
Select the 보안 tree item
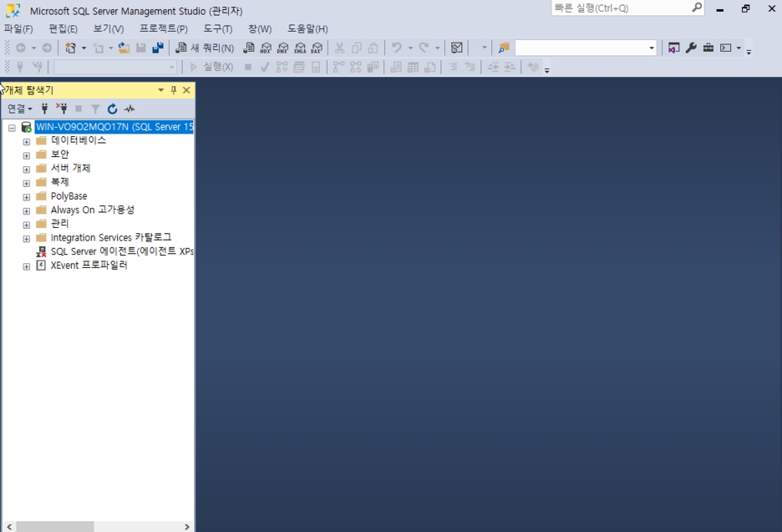point(60,155)
